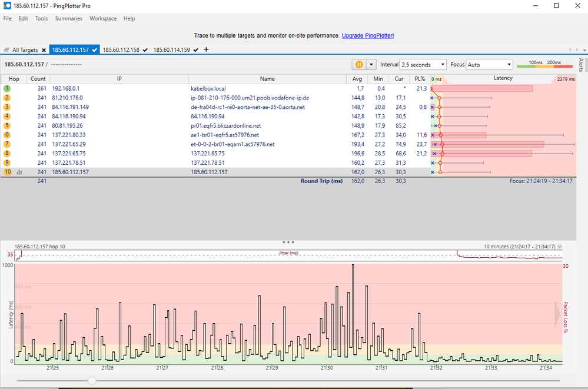The image size is (588, 389).
Task: Close the All Targets tab
Action: pos(44,50)
